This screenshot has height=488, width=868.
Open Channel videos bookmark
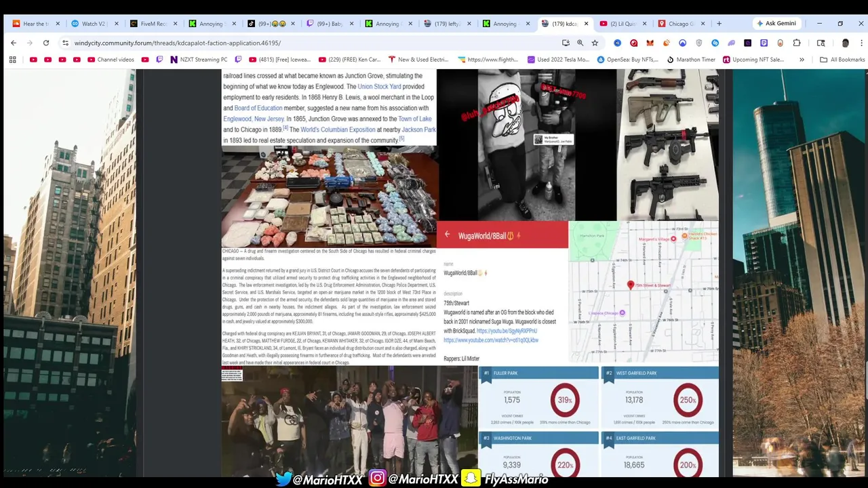click(111, 60)
